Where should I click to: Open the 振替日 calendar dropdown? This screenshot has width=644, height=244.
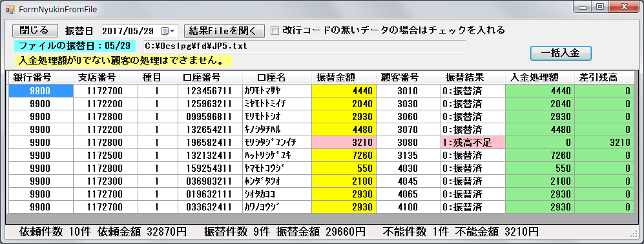click(x=169, y=31)
